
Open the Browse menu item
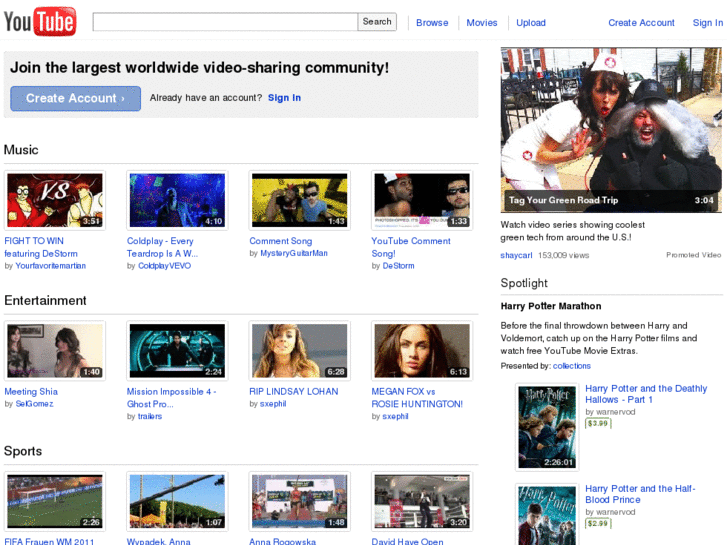(432, 23)
